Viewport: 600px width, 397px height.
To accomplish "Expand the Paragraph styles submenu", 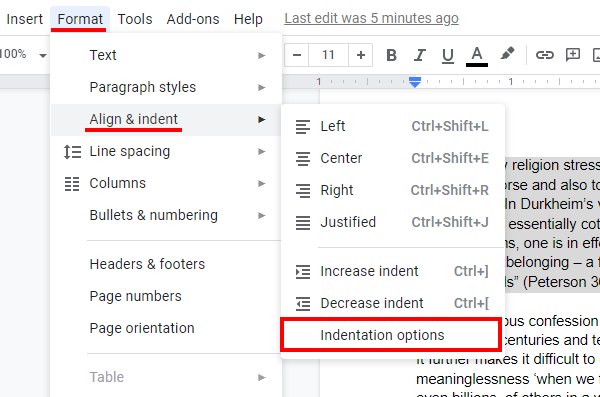I will [x=166, y=87].
